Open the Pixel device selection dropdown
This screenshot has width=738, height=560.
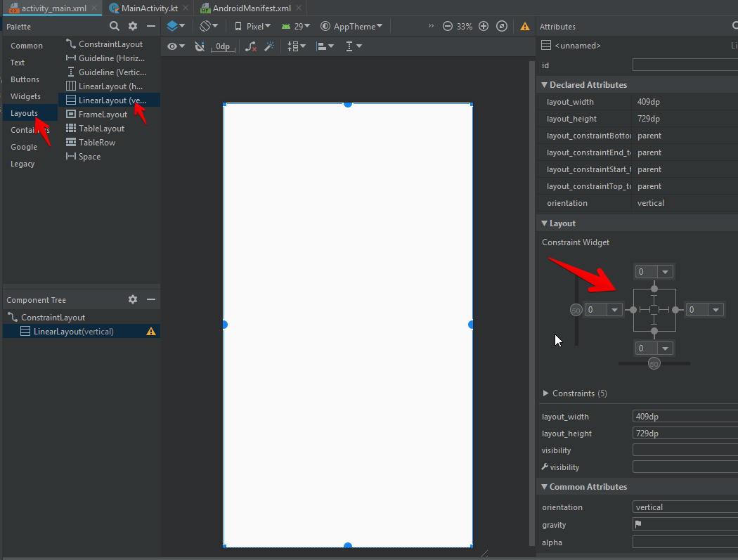point(254,26)
